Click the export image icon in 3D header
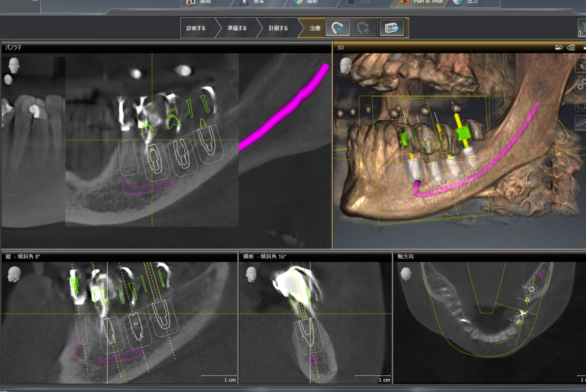The width and height of the screenshot is (586, 392). coord(559,48)
